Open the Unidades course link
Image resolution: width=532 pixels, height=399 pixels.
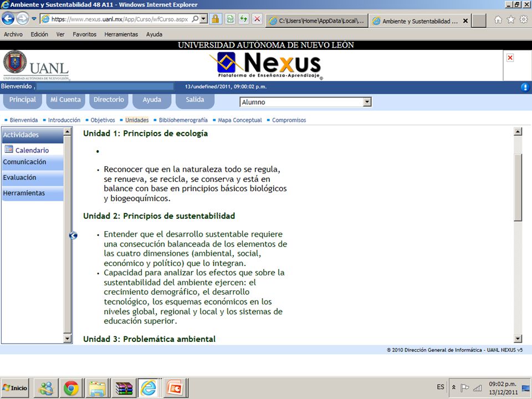coord(137,120)
